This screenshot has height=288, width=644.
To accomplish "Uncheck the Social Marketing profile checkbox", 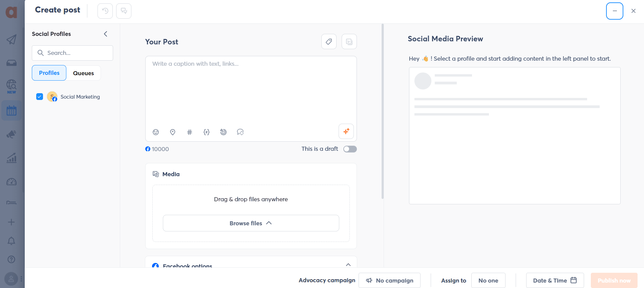I will click(x=40, y=97).
